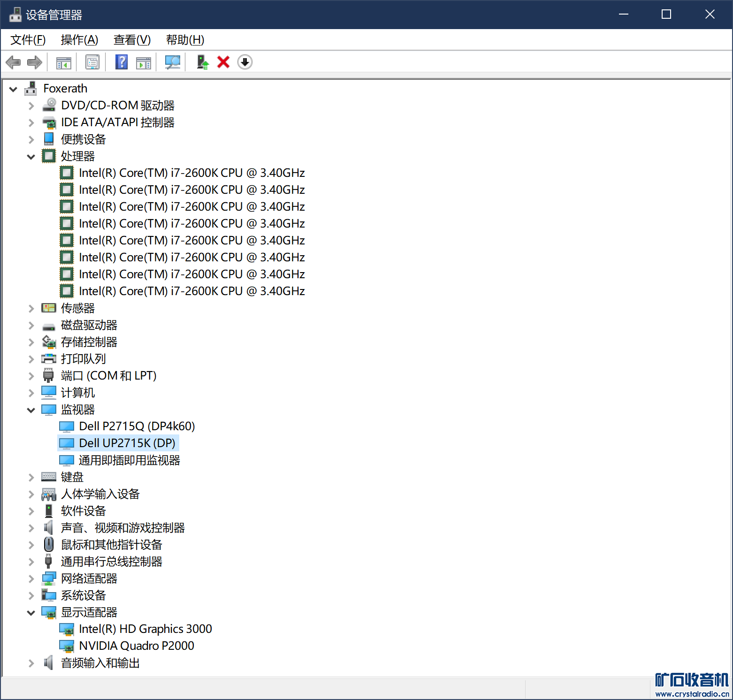
Task: Click the 存储控制器 icon
Action: [49, 342]
